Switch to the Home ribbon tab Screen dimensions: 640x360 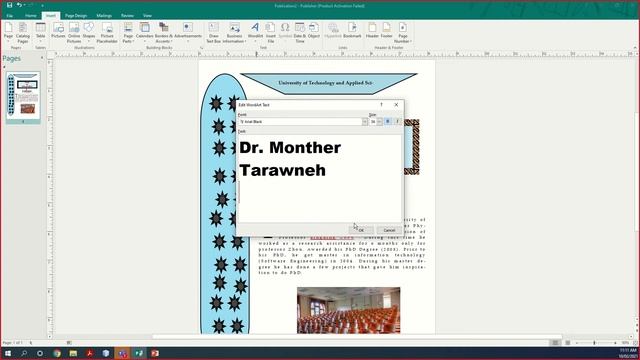pyautogui.click(x=31, y=16)
